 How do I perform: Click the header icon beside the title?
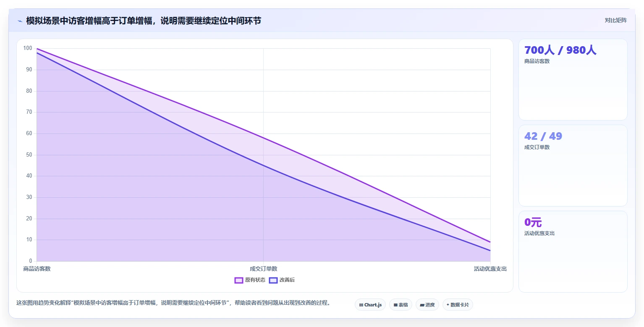tap(20, 21)
